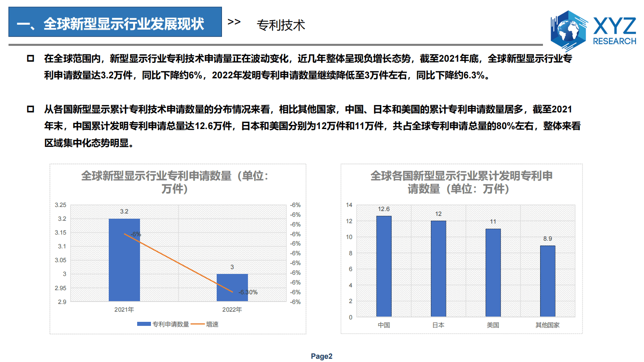Click the orange growth-rate line
This screenshot has height=362, width=644.
(x=179, y=263)
